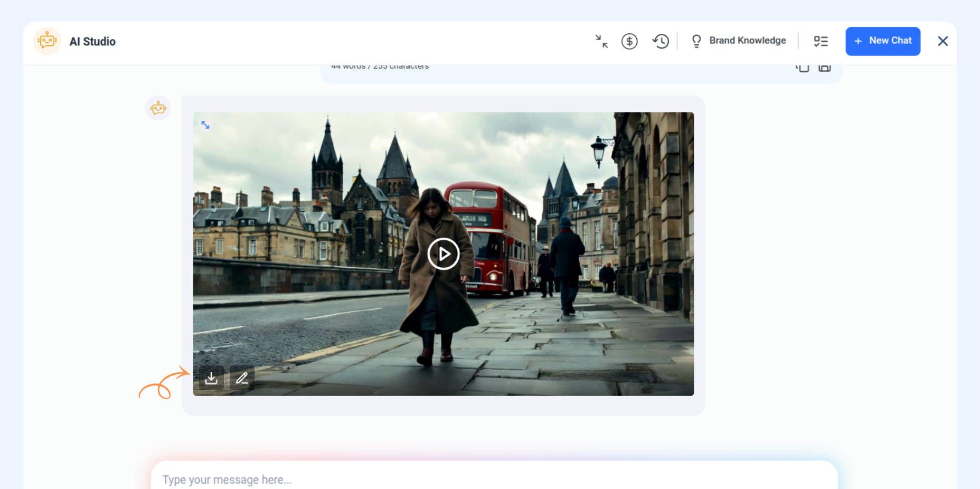Edit the video with pencil icon
980x489 pixels.
pyautogui.click(x=242, y=378)
